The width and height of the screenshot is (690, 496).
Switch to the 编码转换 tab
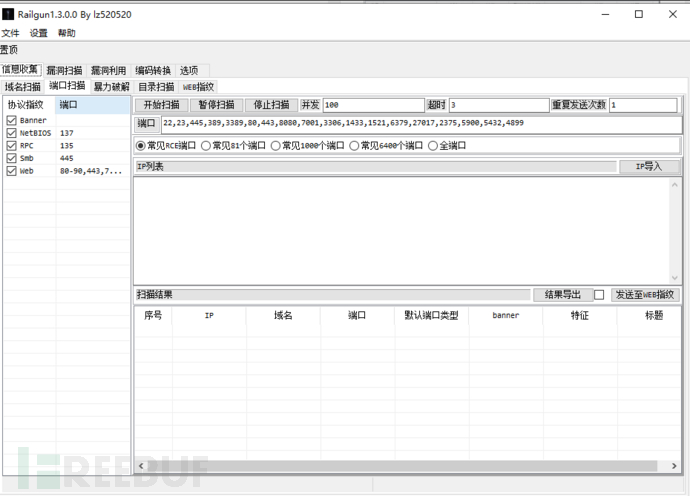click(x=153, y=70)
